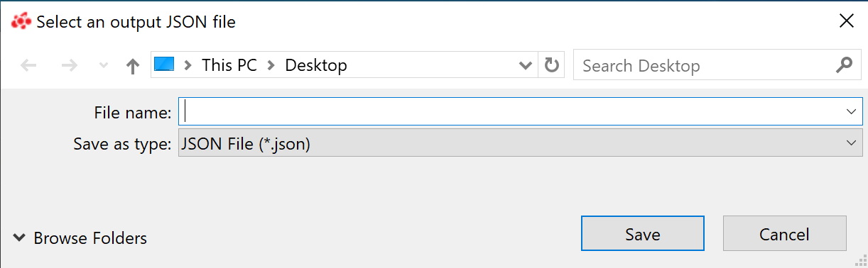Open the recent locations dropdown arrow
This screenshot has width=868, height=268.
(103, 66)
